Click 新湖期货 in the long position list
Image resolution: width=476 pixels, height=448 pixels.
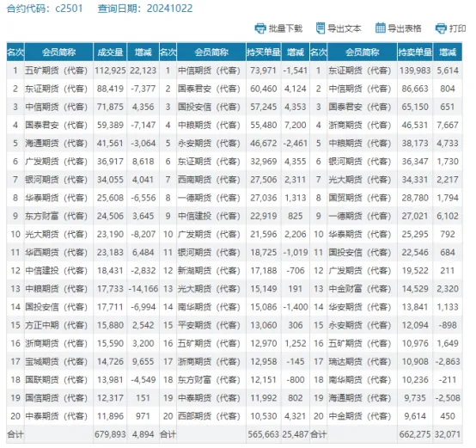point(209,270)
